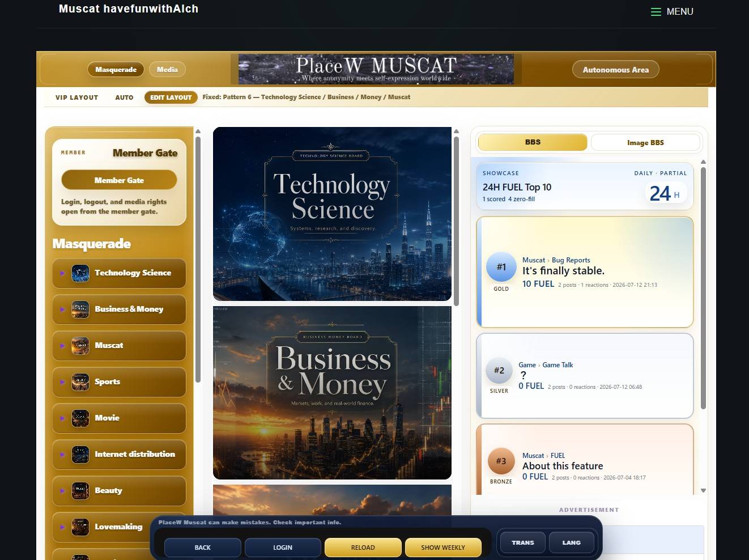Click the TRANS button

tap(523, 542)
